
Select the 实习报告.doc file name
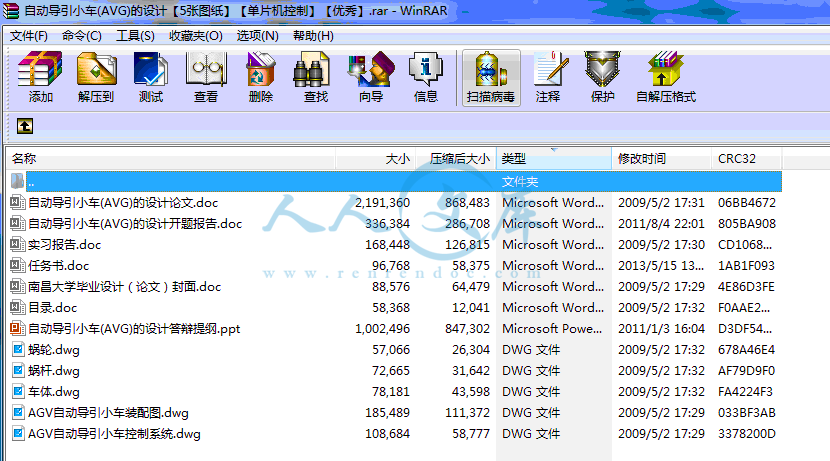pyautogui.click(x=64, y=245)
